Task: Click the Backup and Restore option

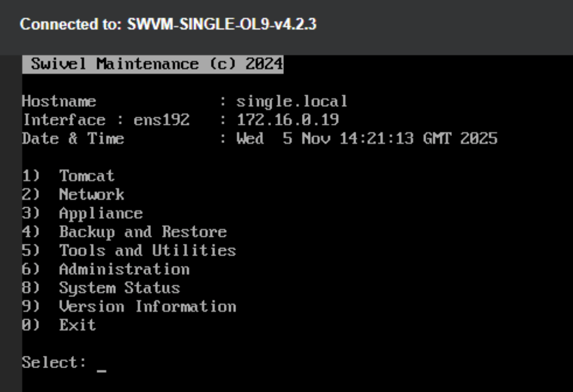Action: pos(142,232)
